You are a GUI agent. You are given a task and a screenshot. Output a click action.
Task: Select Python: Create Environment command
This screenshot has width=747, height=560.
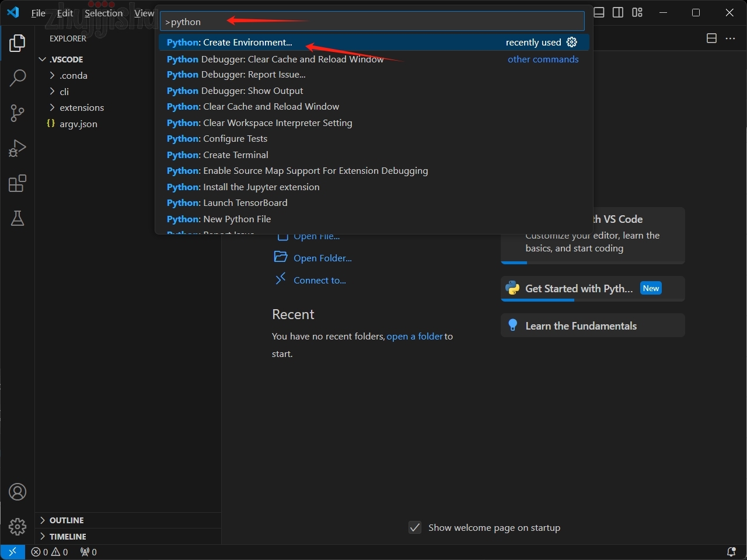pos(373,42)
